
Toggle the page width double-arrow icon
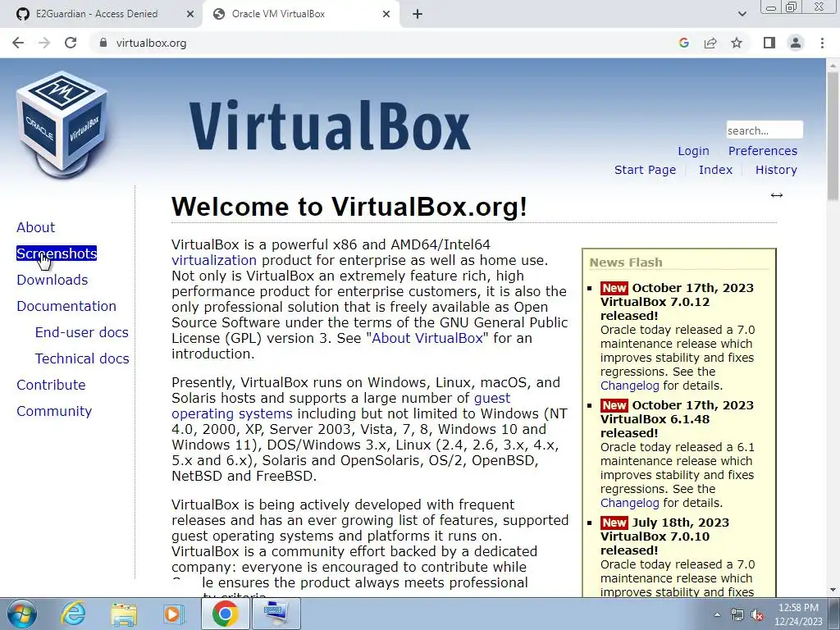click(777, 195)
